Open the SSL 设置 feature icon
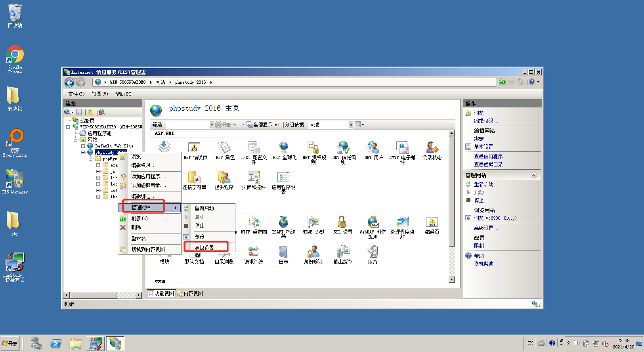This screenshot has height=352, width=644. pyautogui.click(x=342, y=225)
